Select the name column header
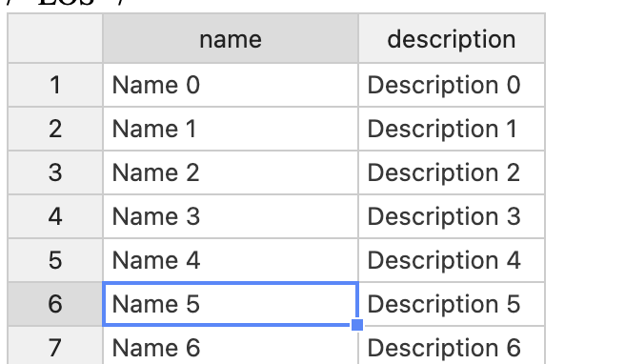 (231, 39)
